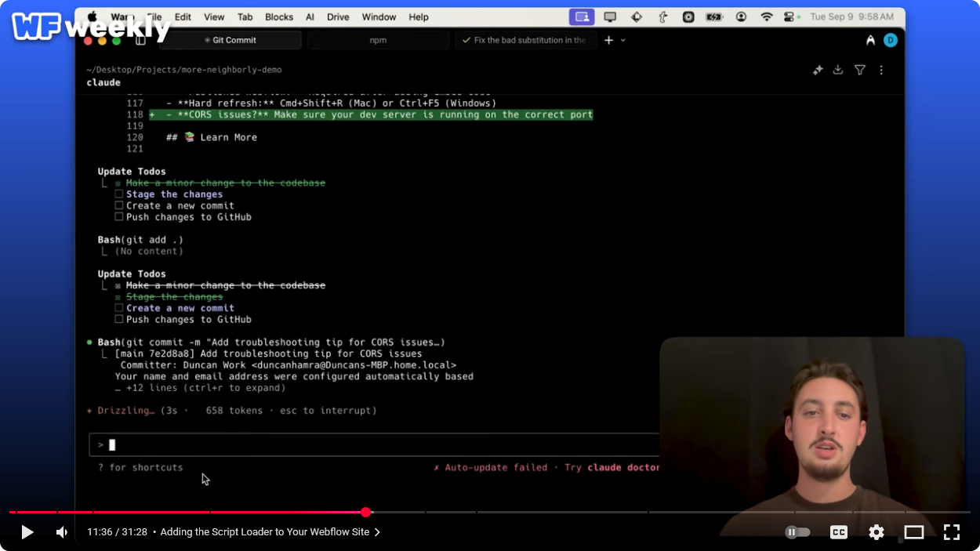Add a new Warp tab

(x=608, y=40)
